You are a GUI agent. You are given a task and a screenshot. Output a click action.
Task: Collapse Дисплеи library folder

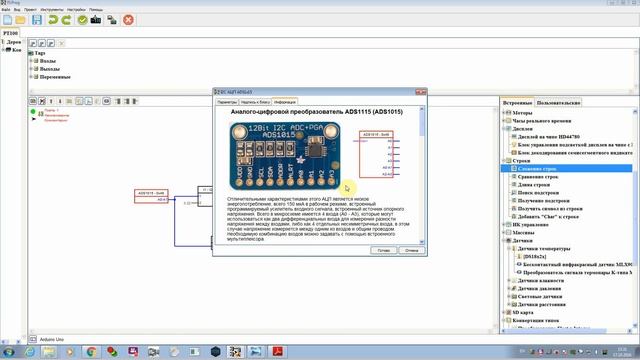(x=504, y=129)
